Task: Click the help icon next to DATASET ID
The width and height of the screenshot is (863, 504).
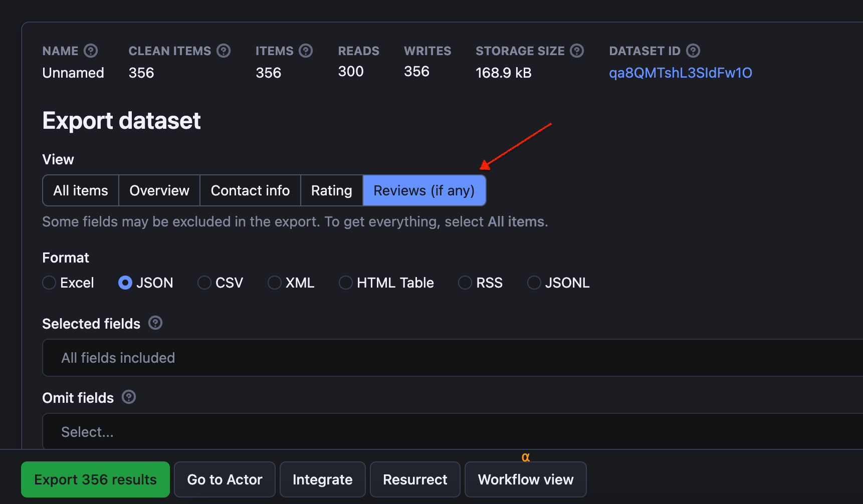Action: (693, 51)
